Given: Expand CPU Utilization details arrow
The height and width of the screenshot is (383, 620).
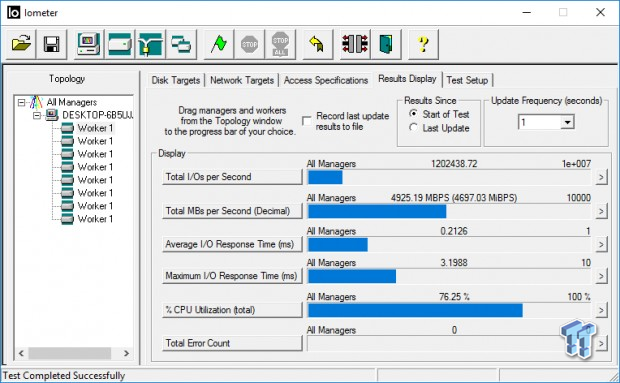Looking at the screenshot, I should tap(601, 310).
